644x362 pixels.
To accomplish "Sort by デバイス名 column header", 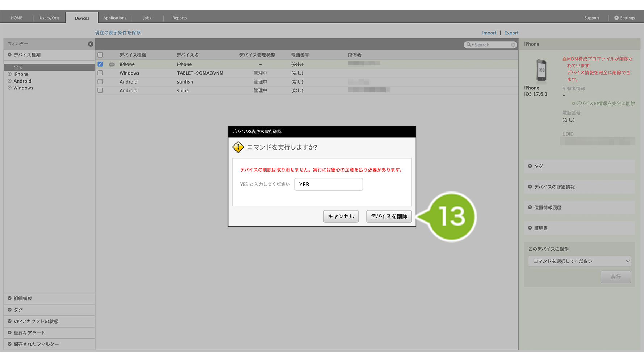I will click(188, 55).
